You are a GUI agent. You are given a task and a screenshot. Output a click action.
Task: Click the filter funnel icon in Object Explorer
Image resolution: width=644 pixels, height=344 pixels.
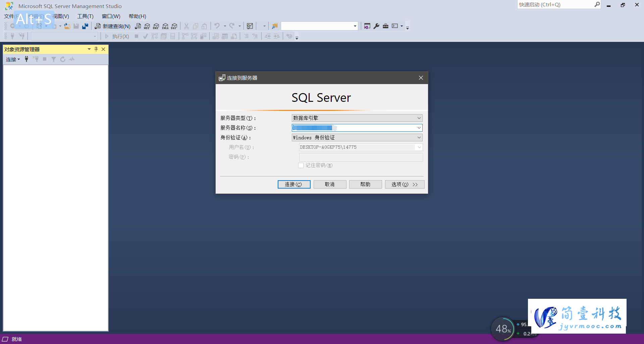(54, 59)
